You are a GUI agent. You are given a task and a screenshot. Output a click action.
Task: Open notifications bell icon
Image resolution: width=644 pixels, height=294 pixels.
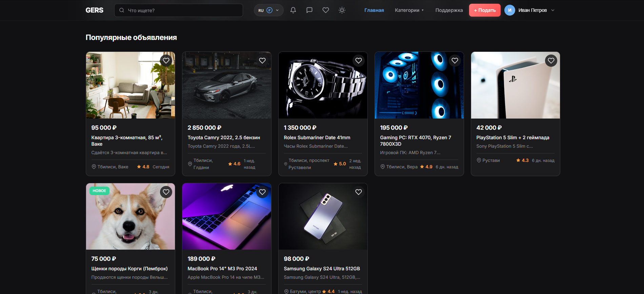pyautogui.click(x=293, y=10)
